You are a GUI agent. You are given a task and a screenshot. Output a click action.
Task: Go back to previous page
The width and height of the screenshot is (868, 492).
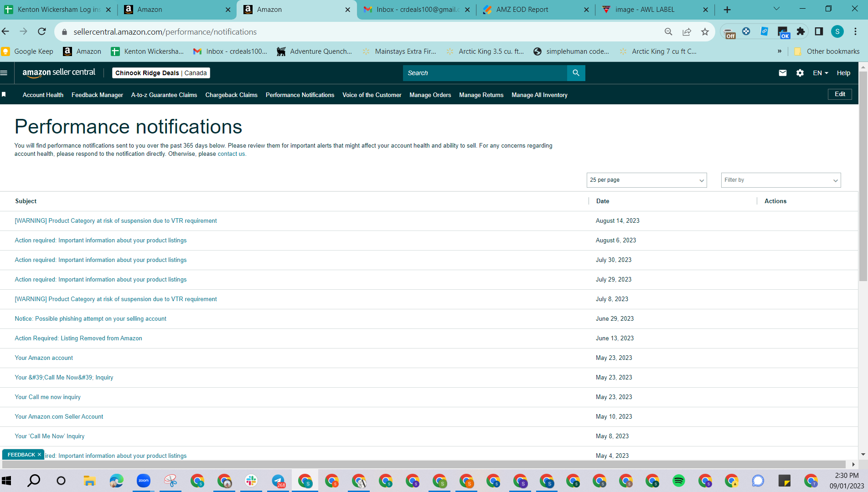coord(5,31)
